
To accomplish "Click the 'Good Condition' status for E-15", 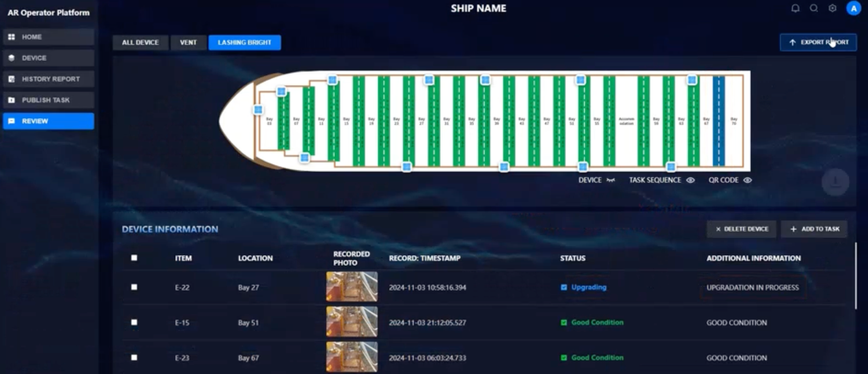I will click(597, 322).
